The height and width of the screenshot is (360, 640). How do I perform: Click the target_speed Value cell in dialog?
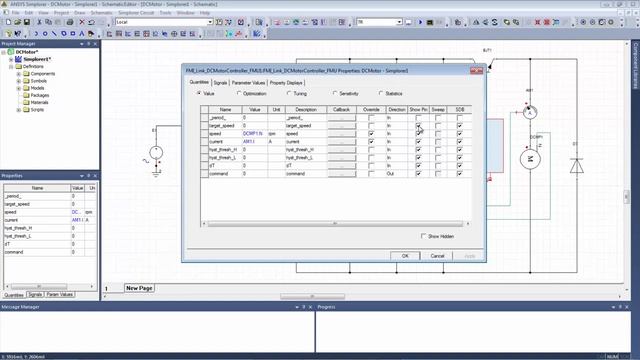(x=255, y=126)
